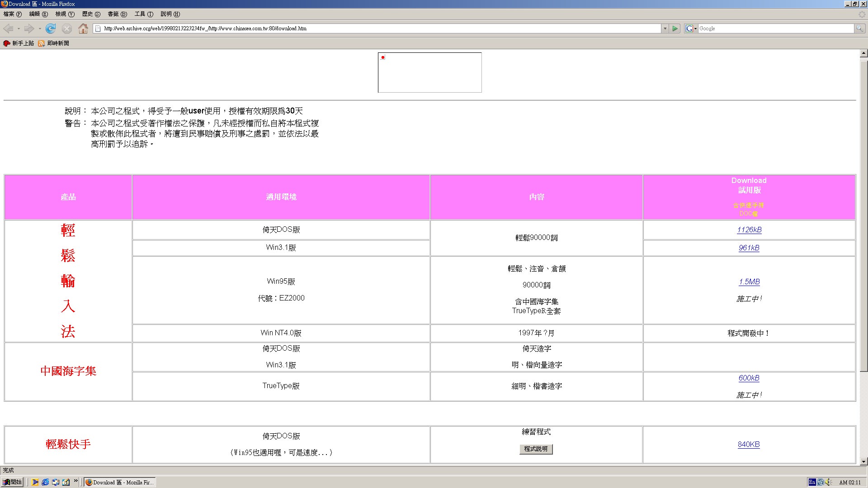Click the Back navigation arrow
Screen dimensions: 868x488
coord(8,28)
